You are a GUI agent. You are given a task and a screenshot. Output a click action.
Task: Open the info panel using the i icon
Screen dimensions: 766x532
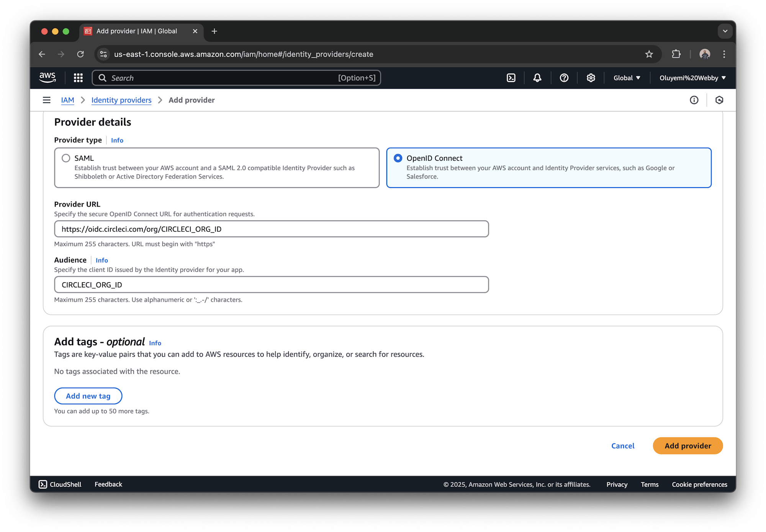[694, 100]
